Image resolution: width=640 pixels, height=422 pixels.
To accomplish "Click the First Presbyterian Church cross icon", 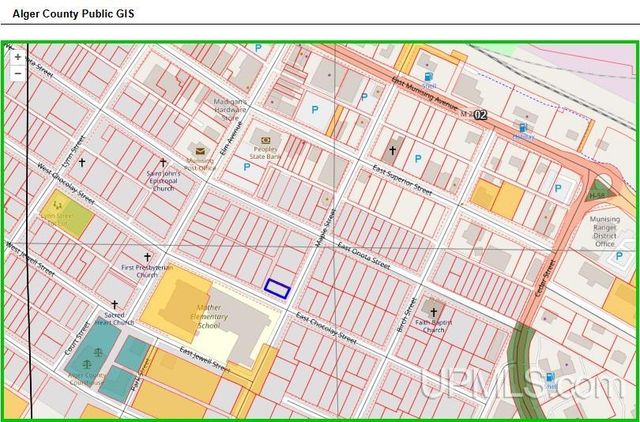I will [x=148, y=257].
